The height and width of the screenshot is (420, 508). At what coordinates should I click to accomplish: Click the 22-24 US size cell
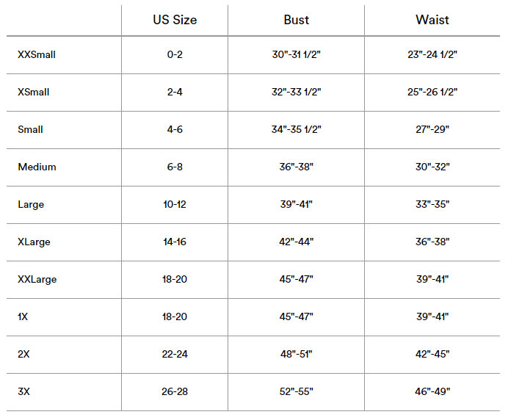(175, 354)
